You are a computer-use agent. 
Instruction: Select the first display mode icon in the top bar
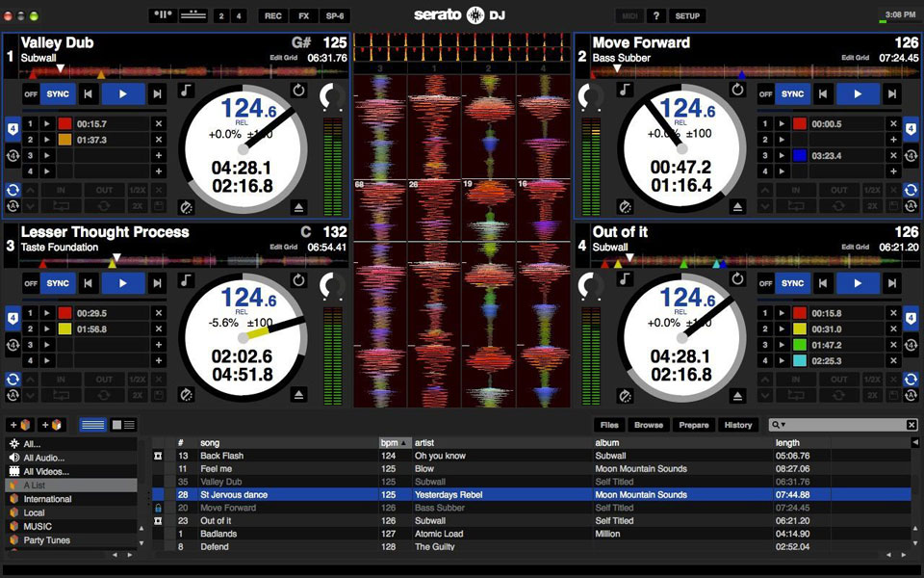(163, 15)
